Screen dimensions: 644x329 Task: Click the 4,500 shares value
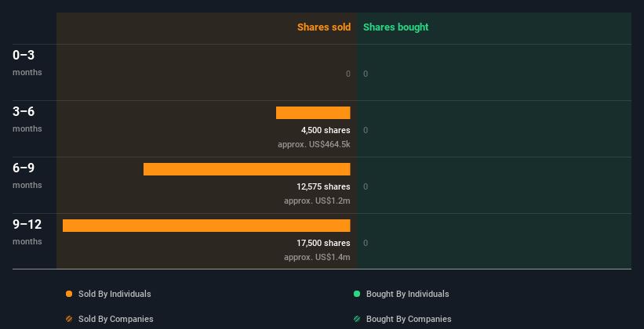pyautogui.click(x=326, y=131)
